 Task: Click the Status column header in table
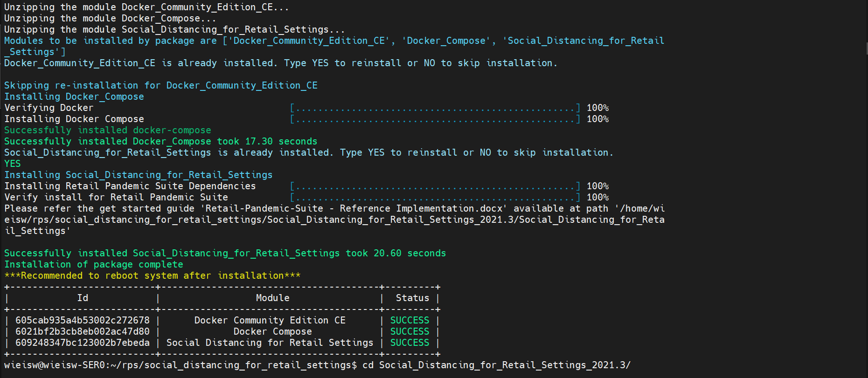[x=412, y=298]
